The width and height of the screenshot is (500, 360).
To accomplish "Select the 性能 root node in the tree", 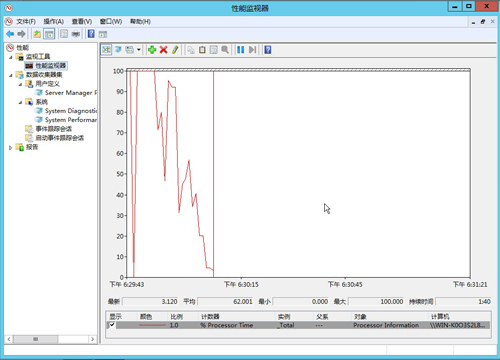I will [23, 48].
